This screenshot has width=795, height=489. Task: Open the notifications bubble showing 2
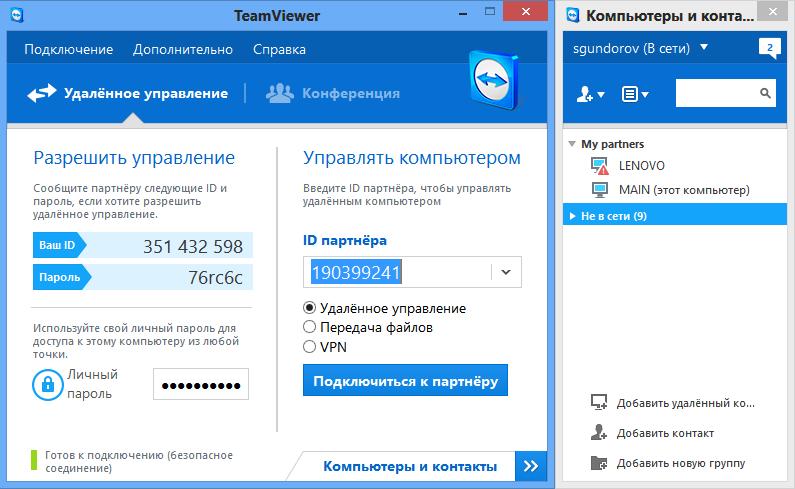tap(770, 48)
